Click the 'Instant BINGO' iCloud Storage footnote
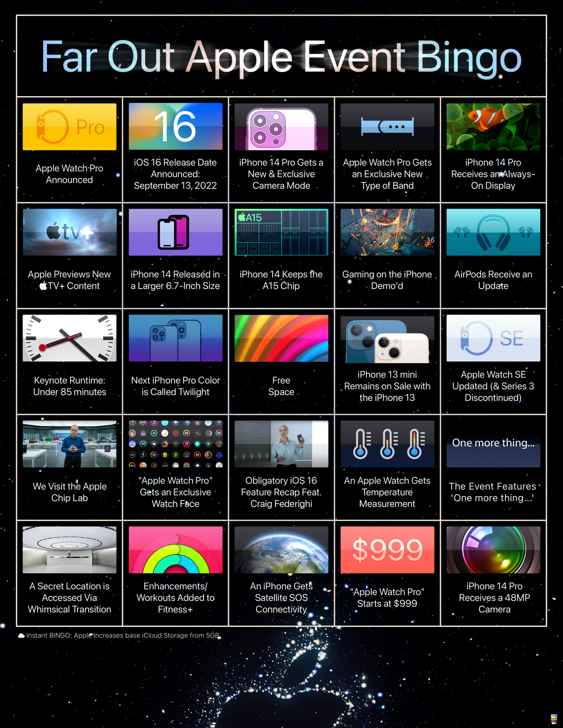 click(119, 636)
